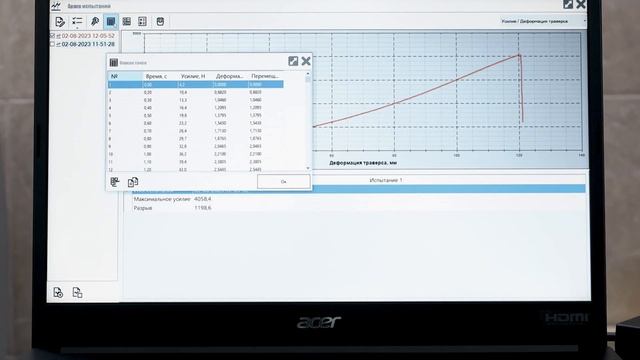The image size is (640, 360).
Task: Click the 'Разрыв' value 1193,6
Action: [x=202, y=208]
